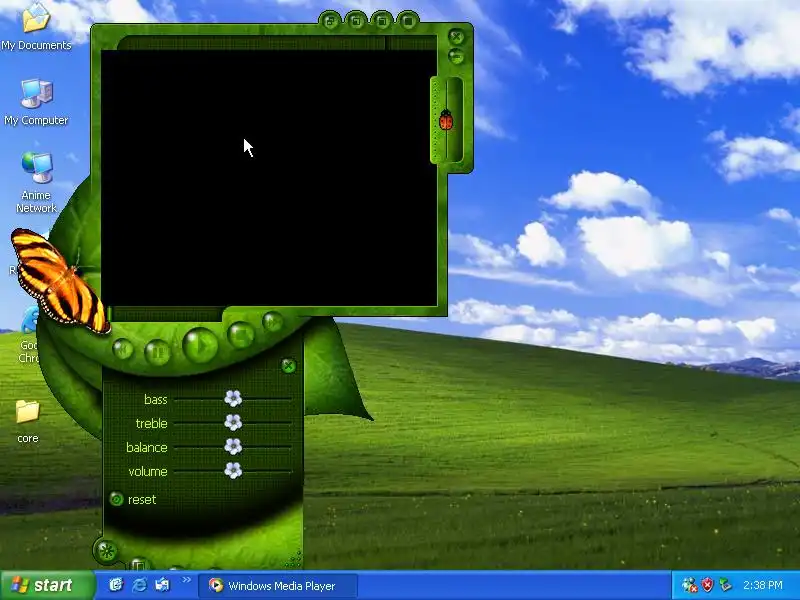The image size is (800, 600).
Task: Reset the audio settings
Action: click(x=142, y=499)
